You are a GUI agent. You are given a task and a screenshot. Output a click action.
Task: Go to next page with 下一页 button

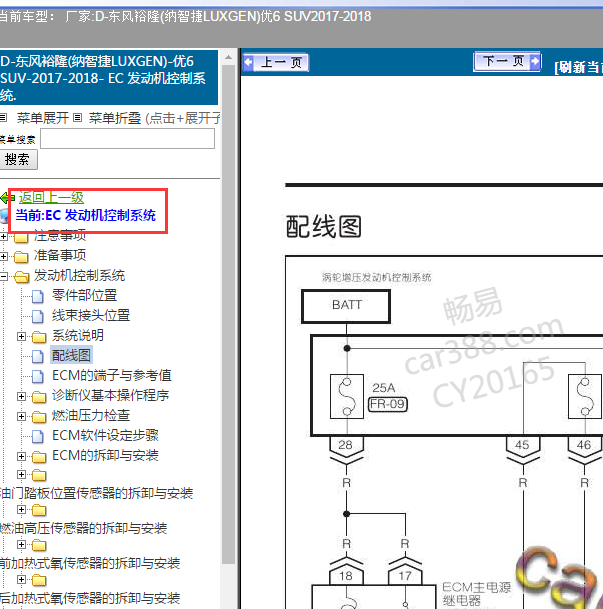click(507, 61)
